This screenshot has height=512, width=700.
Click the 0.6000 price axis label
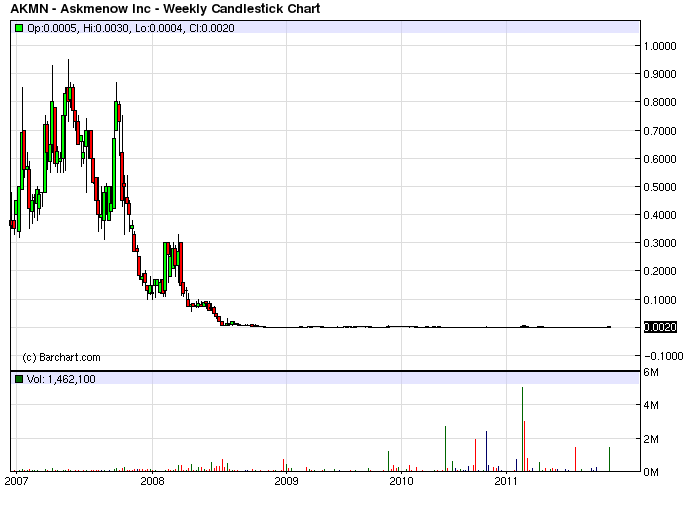click(x=660, y=159)
